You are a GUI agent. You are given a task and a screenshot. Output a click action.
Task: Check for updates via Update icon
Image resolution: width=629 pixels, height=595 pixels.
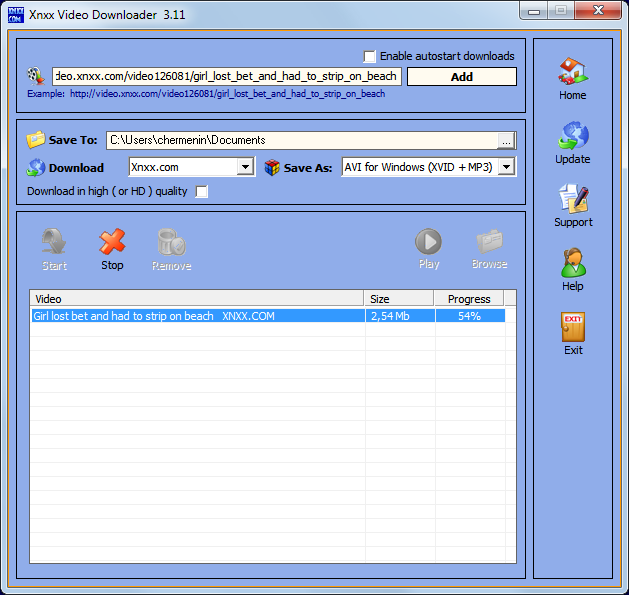(573, 135)
